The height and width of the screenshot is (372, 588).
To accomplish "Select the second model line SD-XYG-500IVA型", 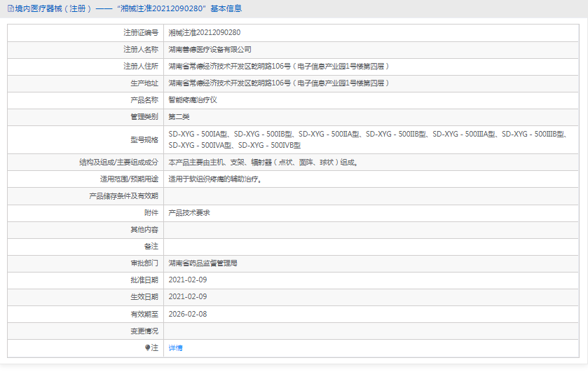I will tap(234, 145).
